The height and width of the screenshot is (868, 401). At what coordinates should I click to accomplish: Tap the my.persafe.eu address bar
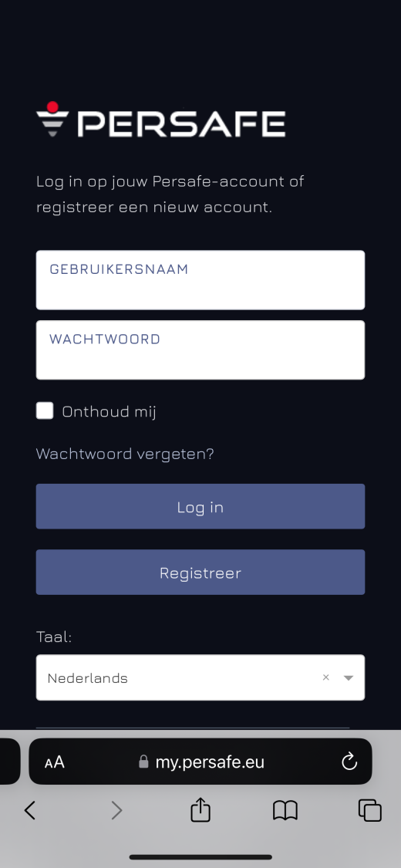point(200,762)
